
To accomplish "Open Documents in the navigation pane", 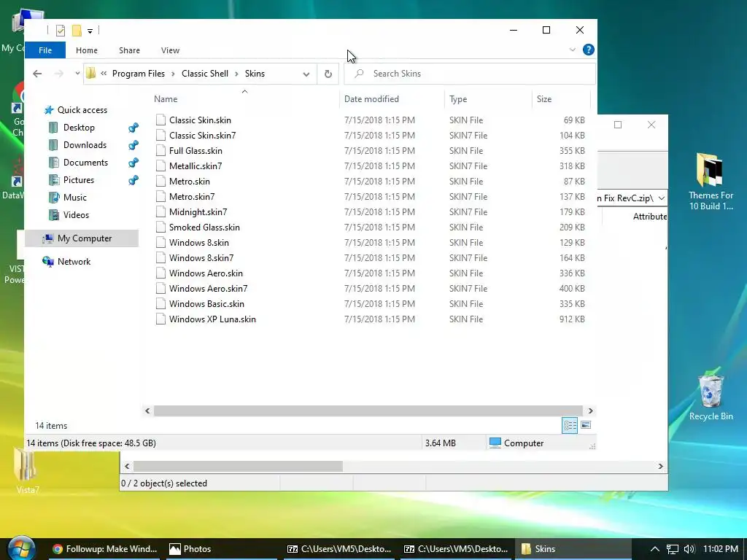I will [79, 163].
